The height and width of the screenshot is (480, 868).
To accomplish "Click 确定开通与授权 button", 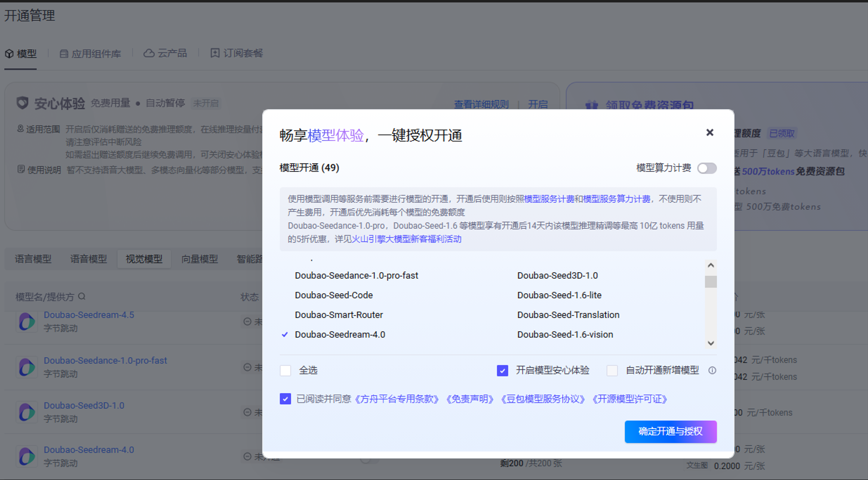I will pos(670,432).
